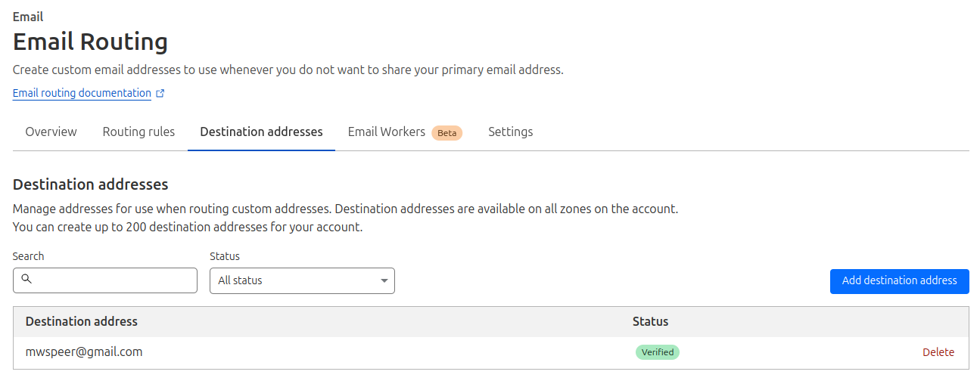The height and width of the screenshot is (387, 980).
Task: Click the Email breadcrumb label above heading
Action: 28,17
